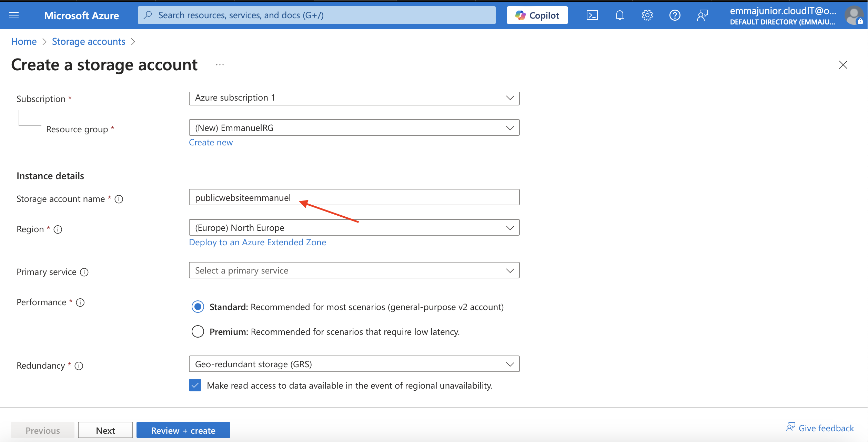This screenshot has width=868, height=442.
Task: Open the Redundancy dropdown
Action: (354, 364)
